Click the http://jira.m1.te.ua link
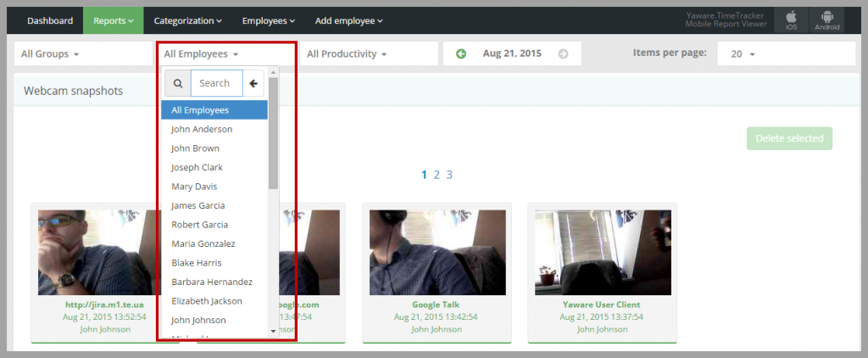Screen dimensions: 868x358 [x=105, y=305]
